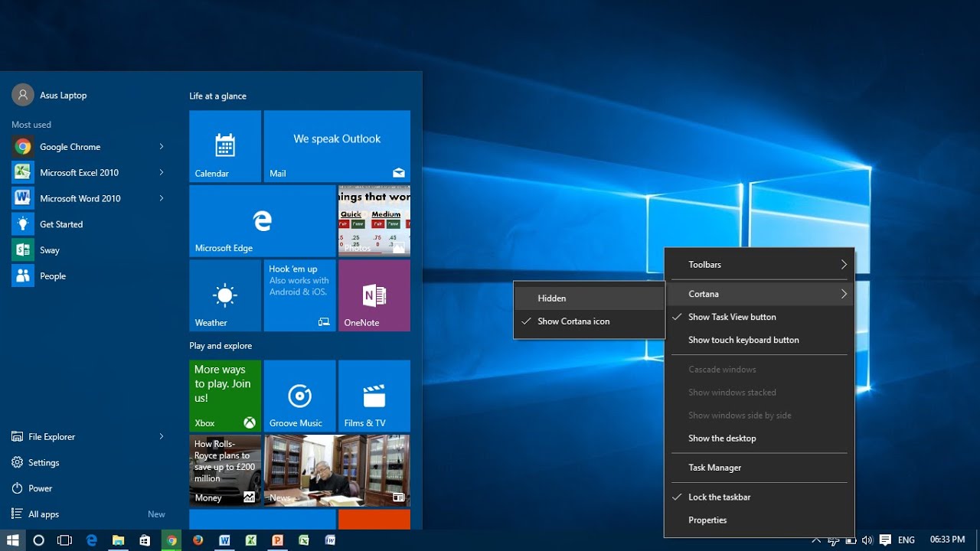Enable Show touch keyboard button
The width and height of the screenshot is (980, 551).
760,340
